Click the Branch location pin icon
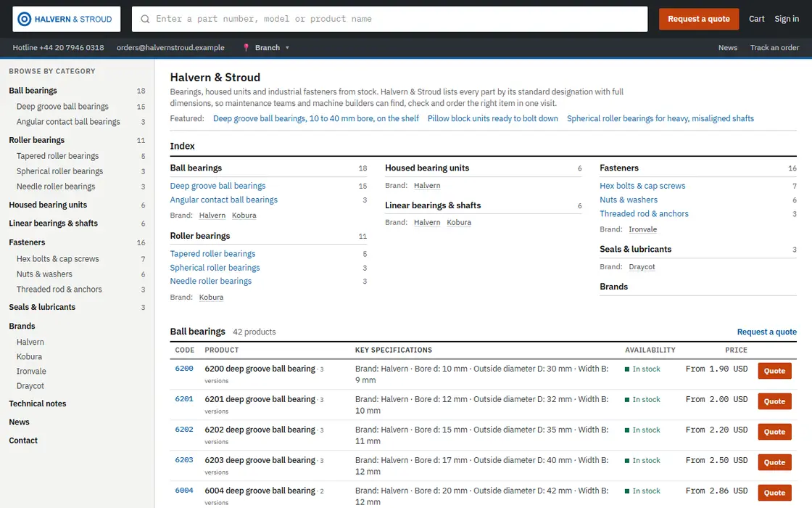This screenshot has width=812, height=508. (246, 48)
